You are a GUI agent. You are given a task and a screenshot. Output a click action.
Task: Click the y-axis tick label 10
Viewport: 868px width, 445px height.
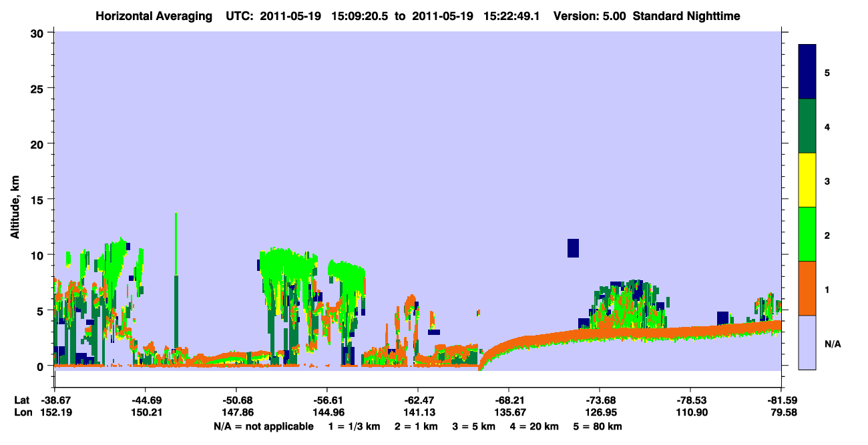[39, 255]
